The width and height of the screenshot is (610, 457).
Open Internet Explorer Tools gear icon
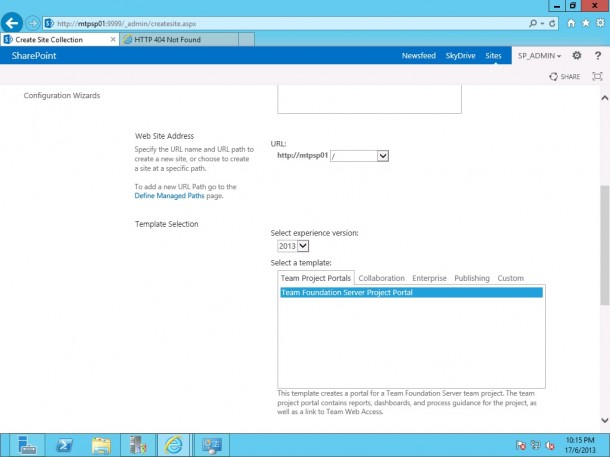pyautogui.click(x=600, y=23)
